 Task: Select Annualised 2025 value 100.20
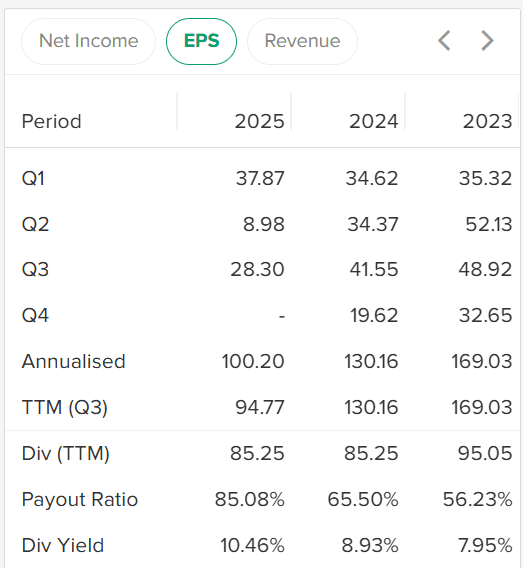[253, 362]
